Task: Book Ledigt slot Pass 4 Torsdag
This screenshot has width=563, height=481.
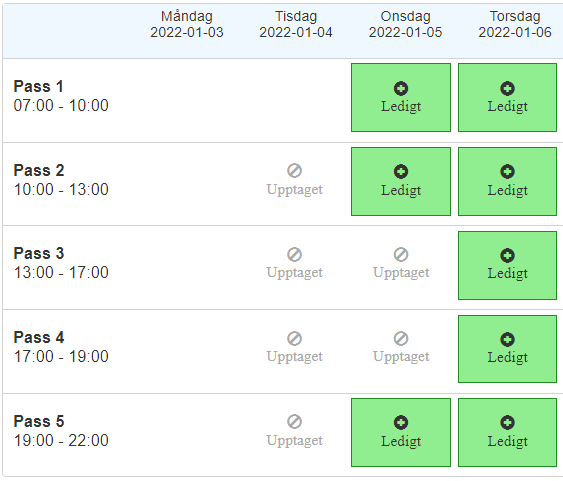Action: click(x=507, y=349)
